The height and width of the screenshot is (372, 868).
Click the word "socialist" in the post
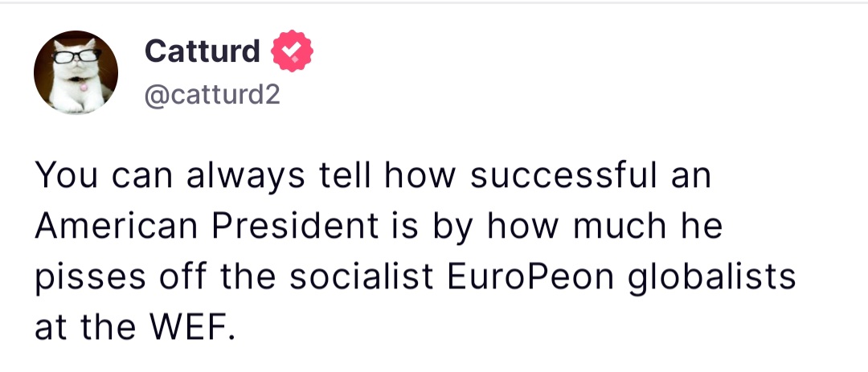pyautogui.click(x=356, y=276)
